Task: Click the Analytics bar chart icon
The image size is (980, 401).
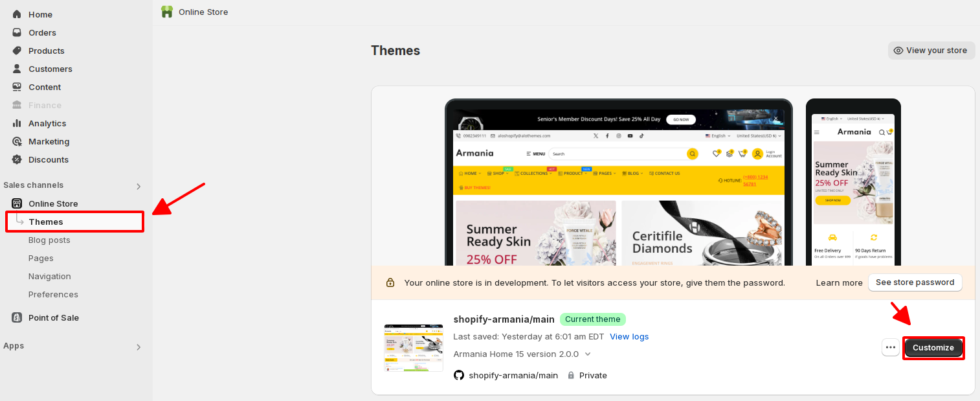Action: [x=17, y=123]
